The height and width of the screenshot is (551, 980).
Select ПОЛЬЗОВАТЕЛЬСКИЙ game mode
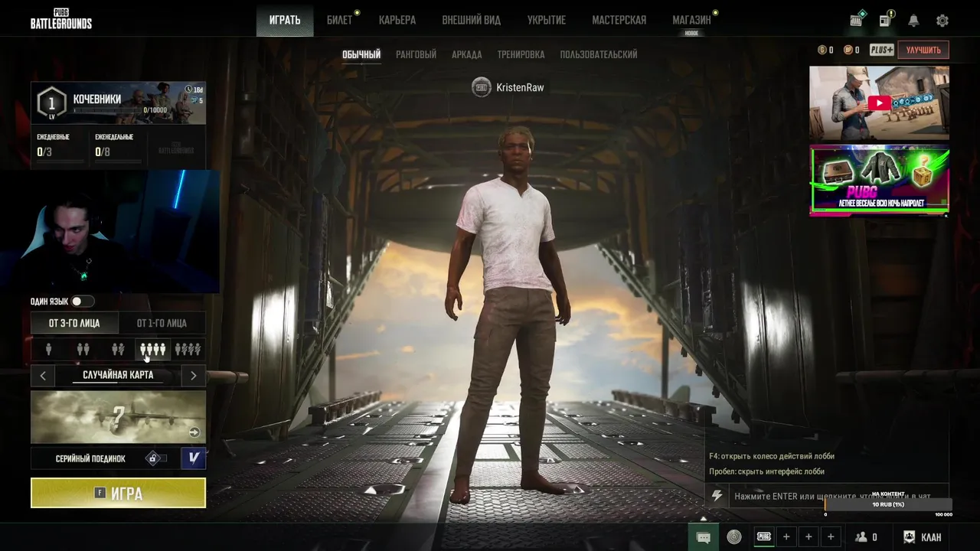(599, 54)
